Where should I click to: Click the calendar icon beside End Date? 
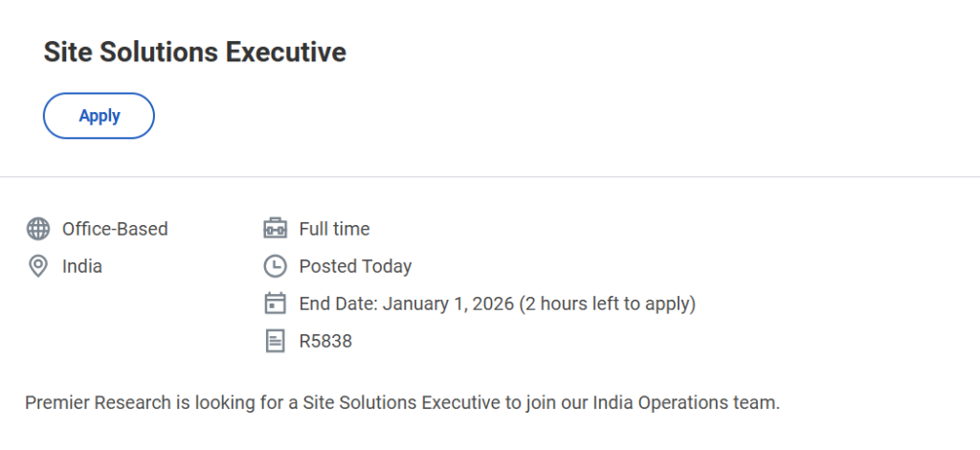(x=275, y=304)
